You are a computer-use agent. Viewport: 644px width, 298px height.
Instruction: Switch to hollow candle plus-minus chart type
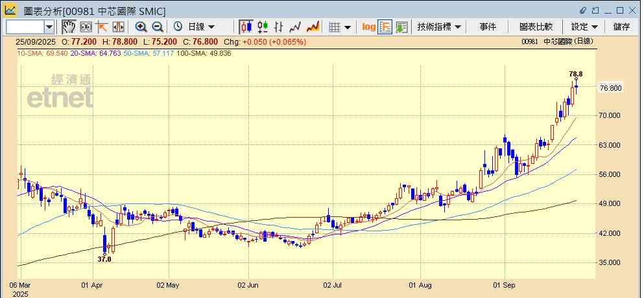pos(263,27)
